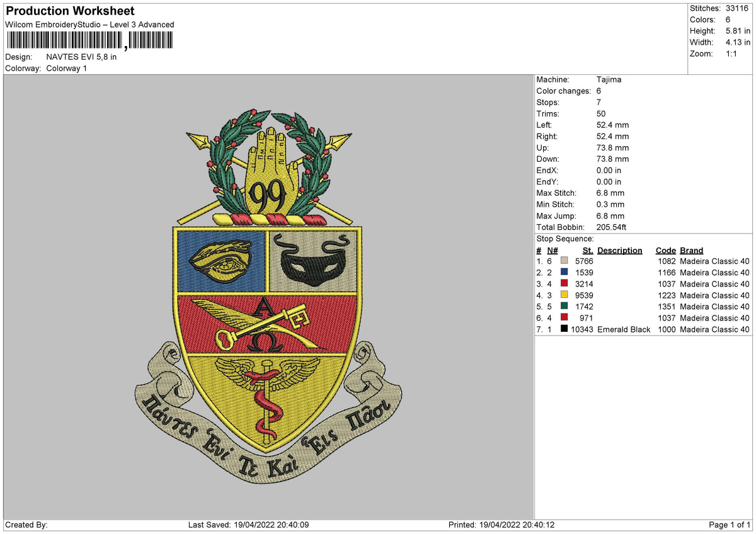Click the beige color swatch for stop 1
Viewport: 756px width, 534px height.
point(564,261)
